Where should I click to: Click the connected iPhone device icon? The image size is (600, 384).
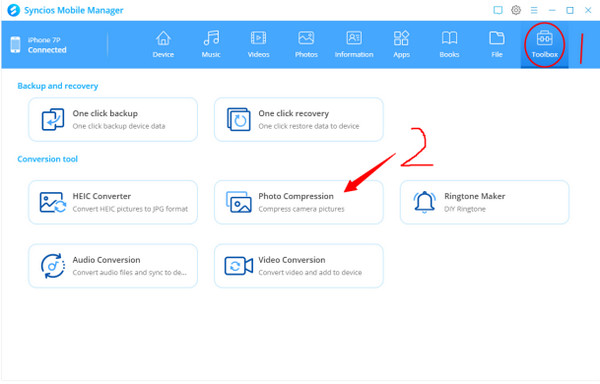15,45
